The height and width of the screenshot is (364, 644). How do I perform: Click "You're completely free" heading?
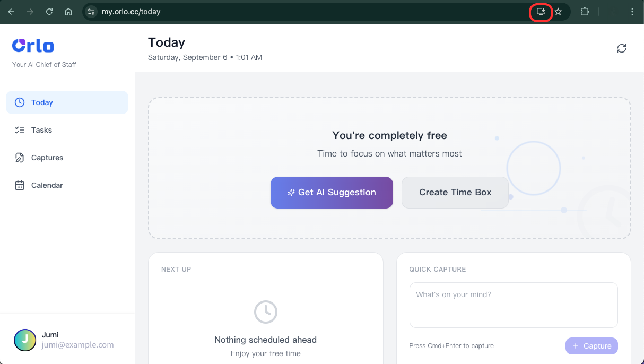tap(389, 135)
